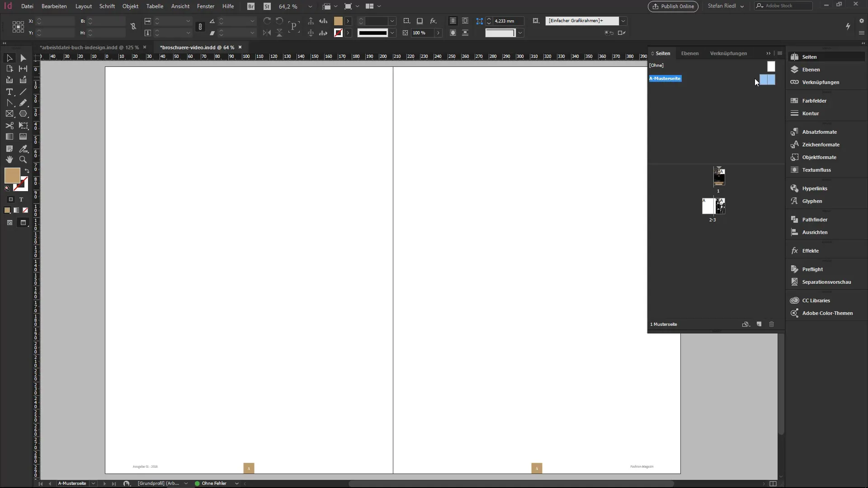
Task: Open the Ohne Fehler preflight dropdown
Action: coord(237,483)
